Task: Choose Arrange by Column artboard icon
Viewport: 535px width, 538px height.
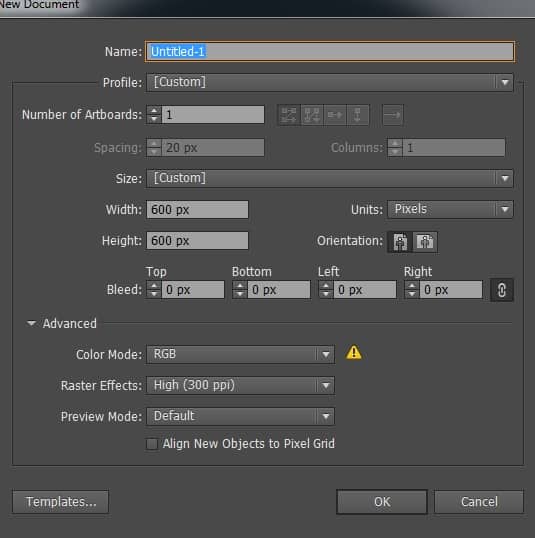Action: [x=358, y=115]
